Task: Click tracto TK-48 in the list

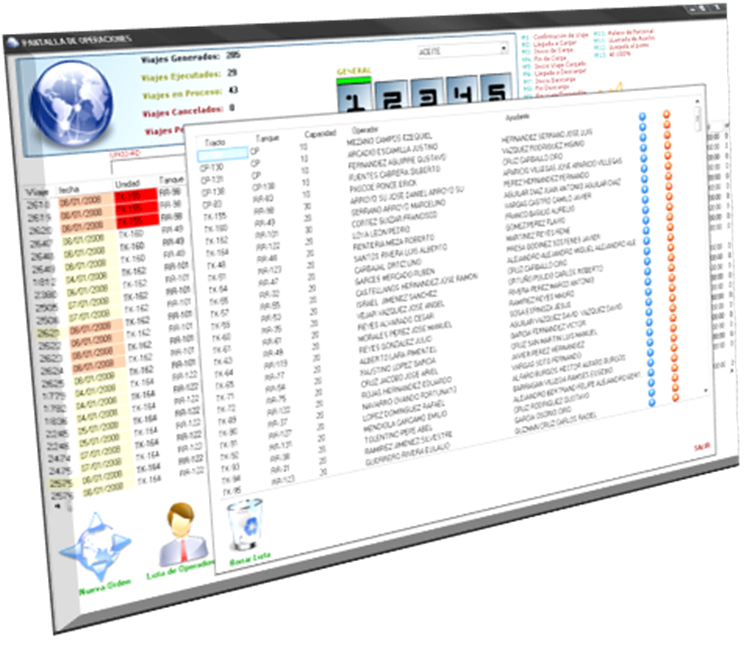Action: coord(216,265)
